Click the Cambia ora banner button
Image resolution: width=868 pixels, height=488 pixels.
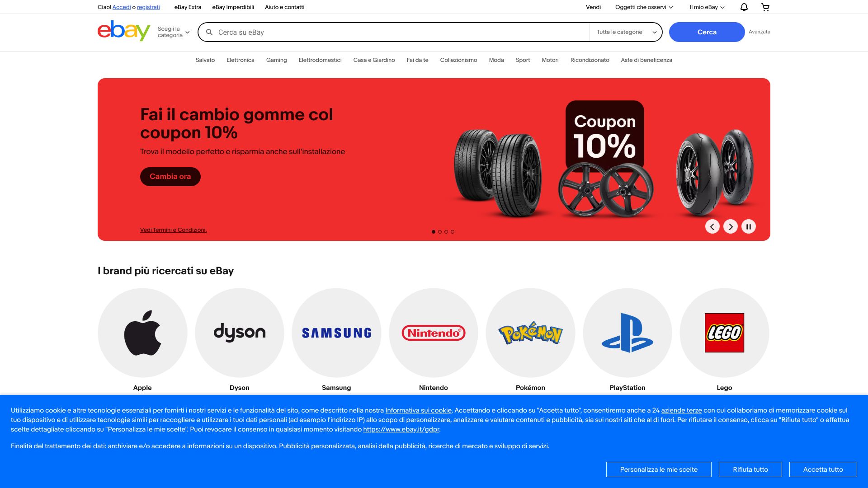pos(170,177)
